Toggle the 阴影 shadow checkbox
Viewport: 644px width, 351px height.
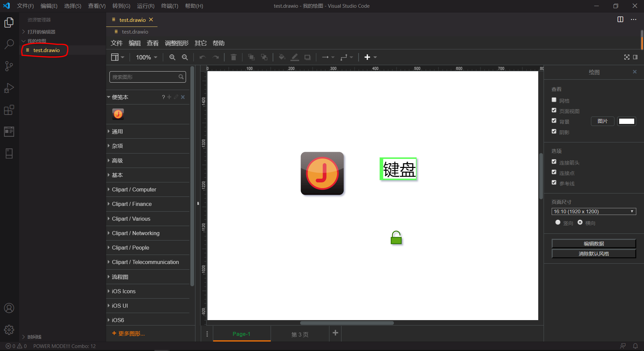pos(554,131)
